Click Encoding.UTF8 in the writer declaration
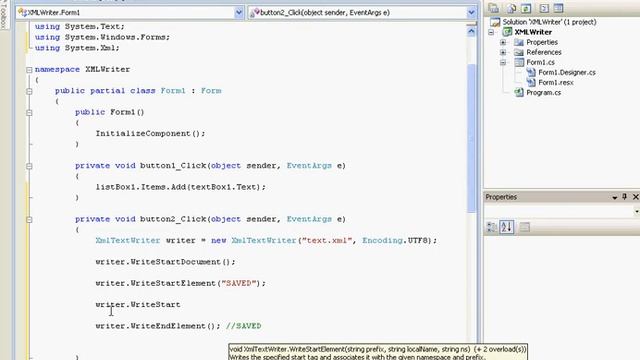 click(395, 240)
